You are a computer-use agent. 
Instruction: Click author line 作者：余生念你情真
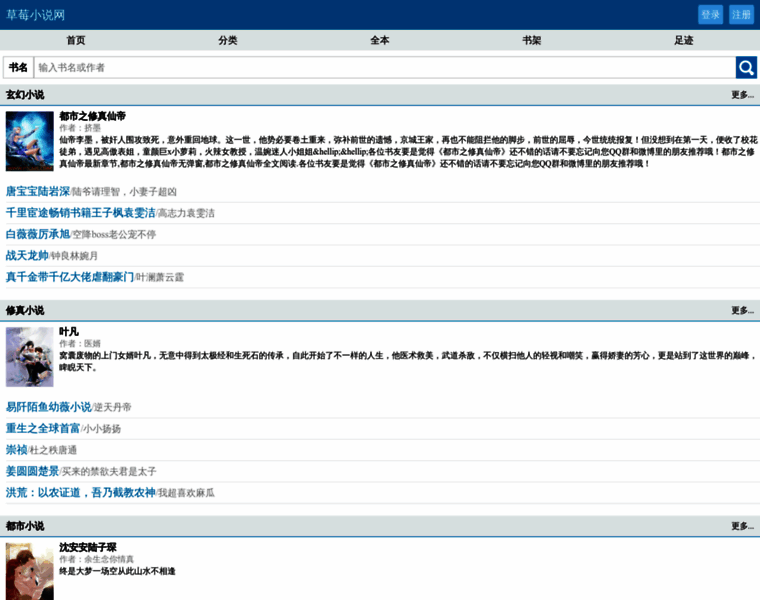(96, 559)
